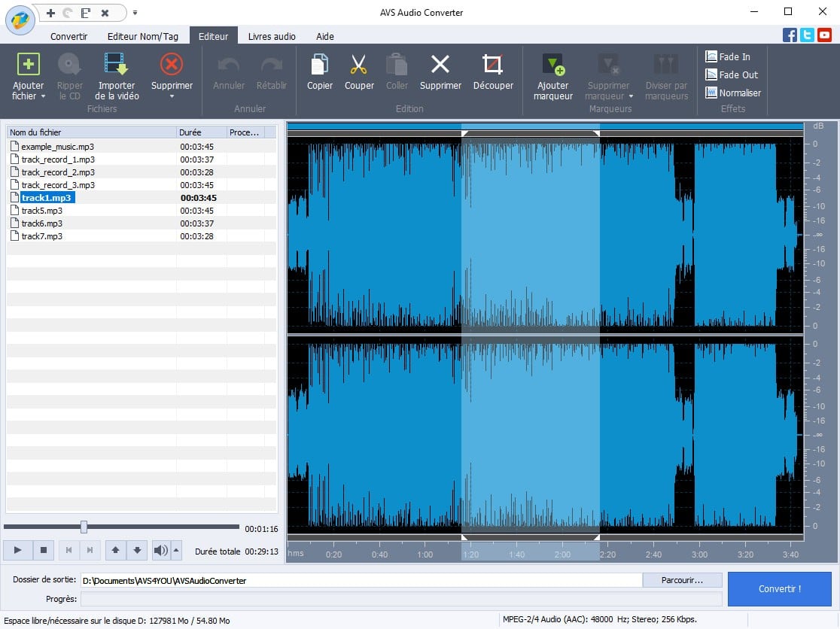Click the Ajouter fichier icon
Viewport: 840px width, 629px height.
click(x=29, y=65)
